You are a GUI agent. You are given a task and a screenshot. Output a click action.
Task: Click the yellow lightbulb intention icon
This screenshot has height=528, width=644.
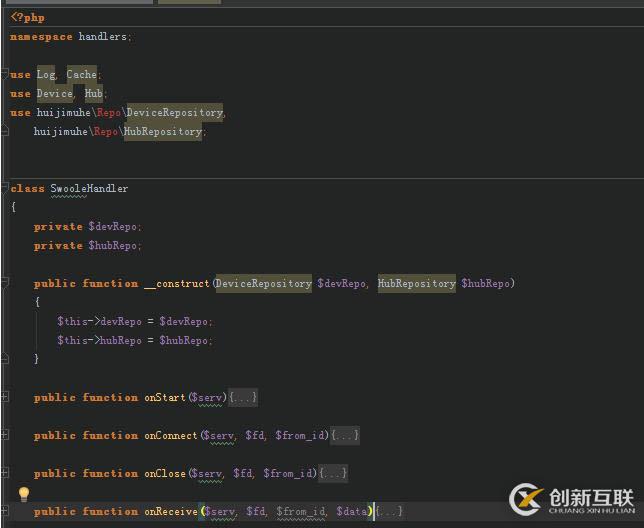pyautogui.click(x=24, y=494)
